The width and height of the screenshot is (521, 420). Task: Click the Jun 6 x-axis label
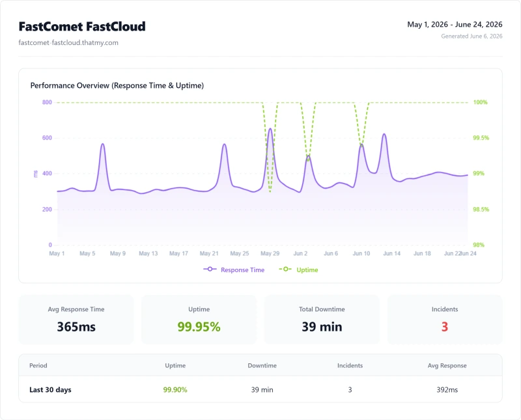(331, 253)
